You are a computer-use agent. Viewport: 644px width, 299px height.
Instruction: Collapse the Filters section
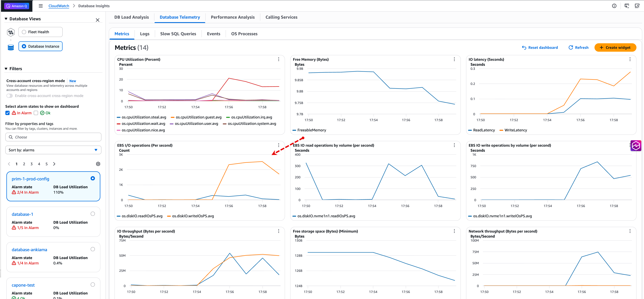coord(6,69)
